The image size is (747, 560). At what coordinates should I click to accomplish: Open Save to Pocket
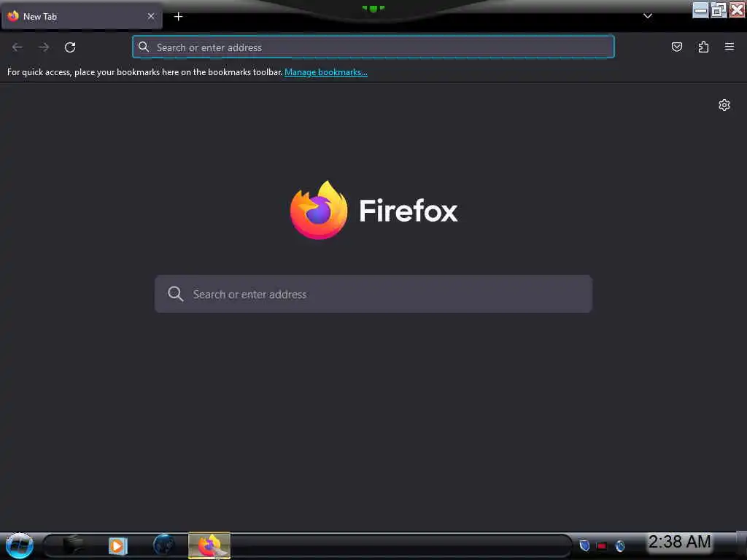click(676, 47)
